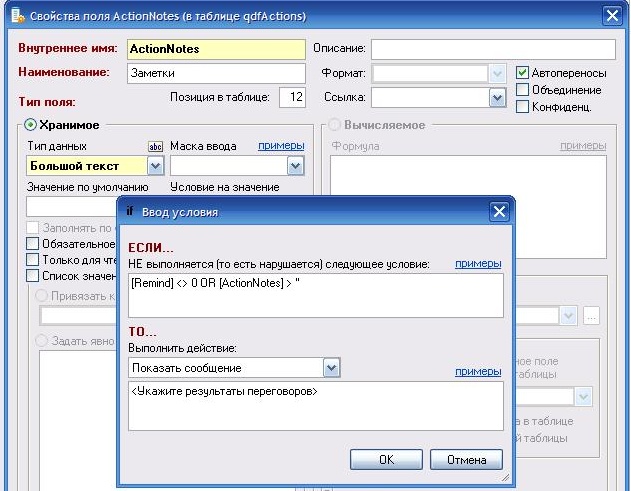This screenshot has height=491, width=631.
Task: Check the Конфиденц. option
Action: tap(522, 107)
